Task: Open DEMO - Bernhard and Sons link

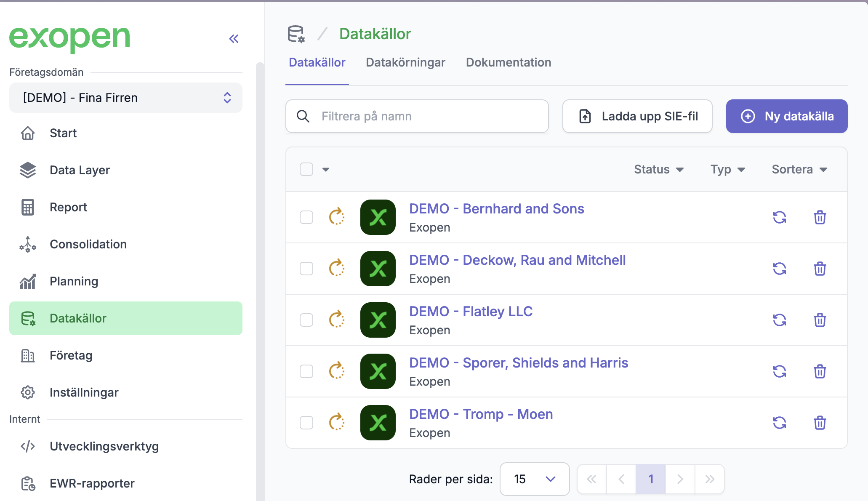Action: [497, 209]
